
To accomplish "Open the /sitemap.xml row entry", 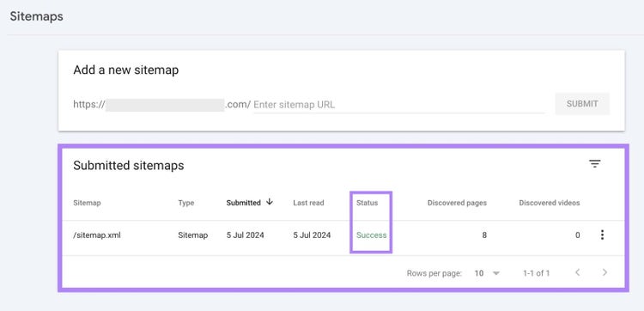I will 97,235.
